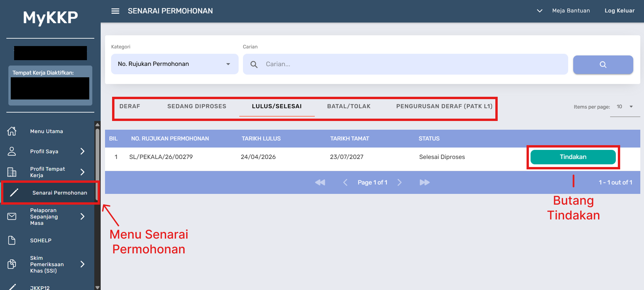The height and width of the screenshot is (290, 644).
Task: Select the BATAL/TOLAK tab
Action: click(349, 107)
